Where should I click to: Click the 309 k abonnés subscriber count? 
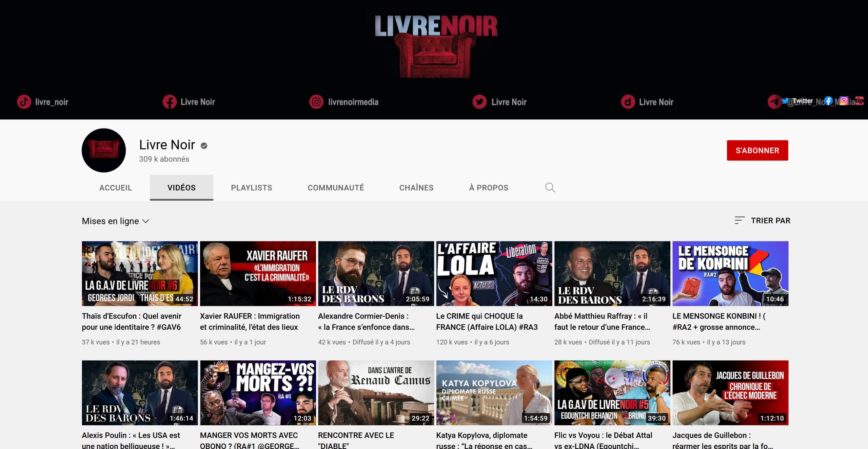point(164,159)
